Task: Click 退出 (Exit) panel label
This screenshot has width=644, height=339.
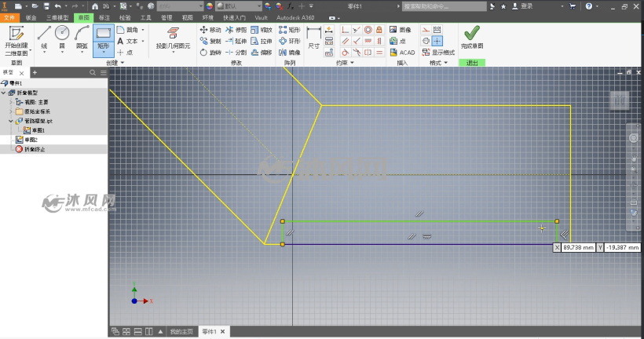Action: click(x=472, y=63)
